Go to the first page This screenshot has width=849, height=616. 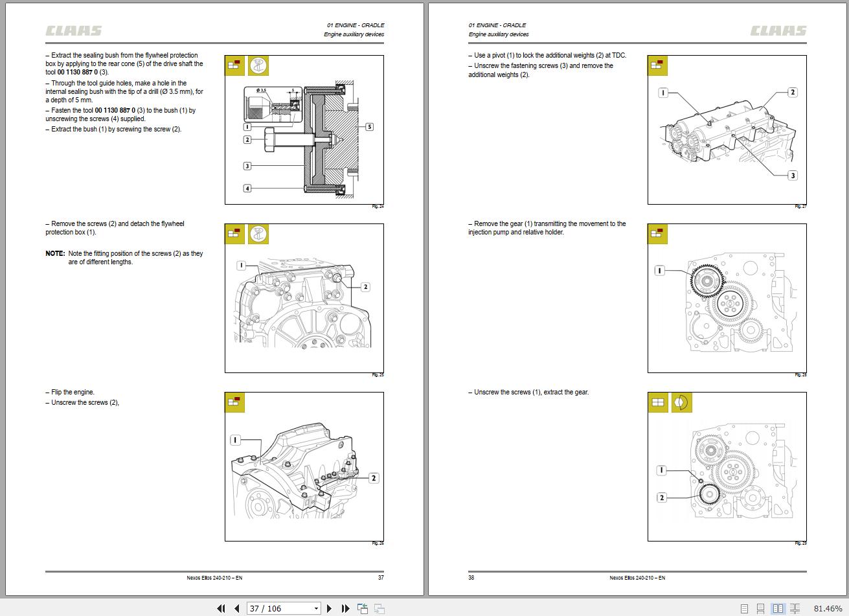(221, 608)
